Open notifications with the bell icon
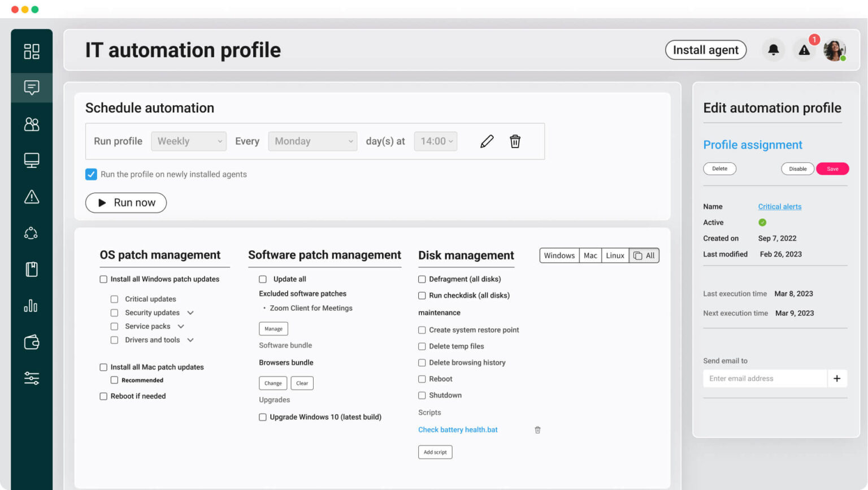 pos(773,50)
